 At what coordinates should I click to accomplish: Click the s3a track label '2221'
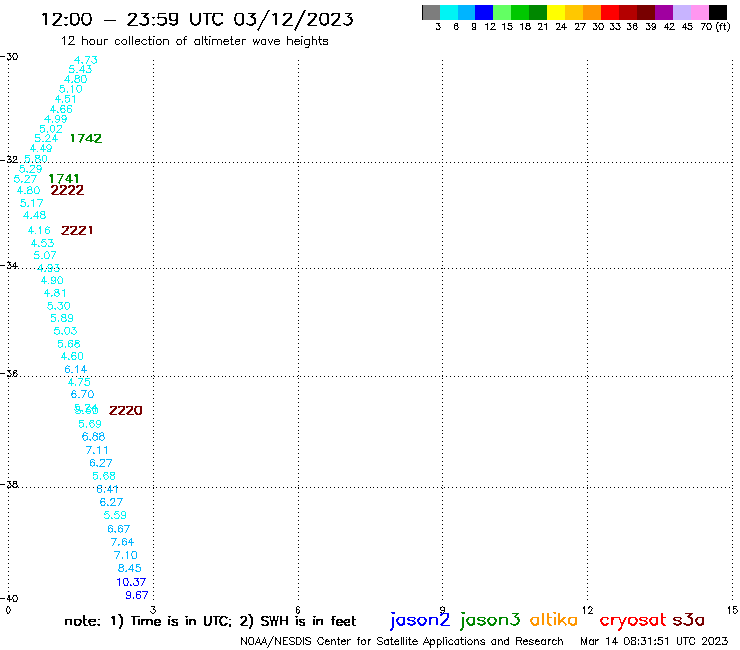point(77,230)
